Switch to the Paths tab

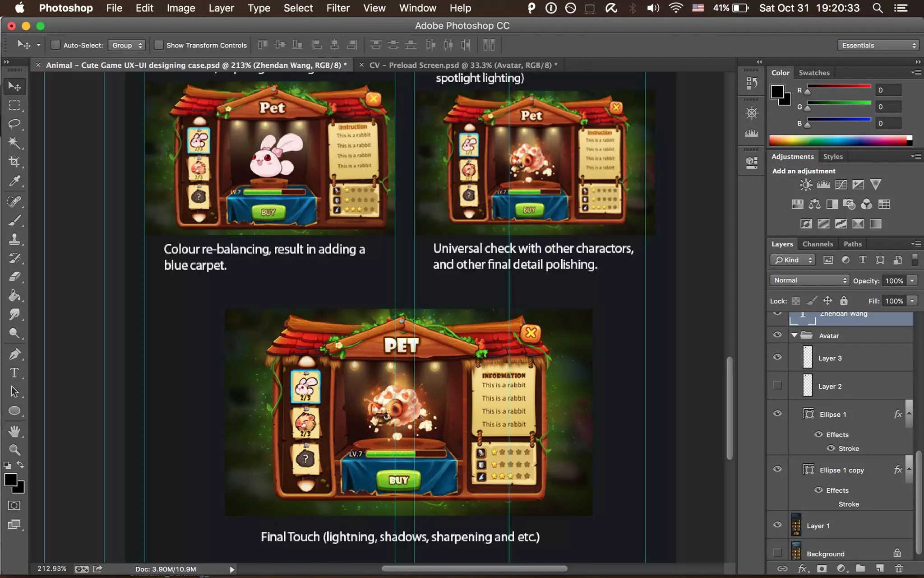coord(853,244)
